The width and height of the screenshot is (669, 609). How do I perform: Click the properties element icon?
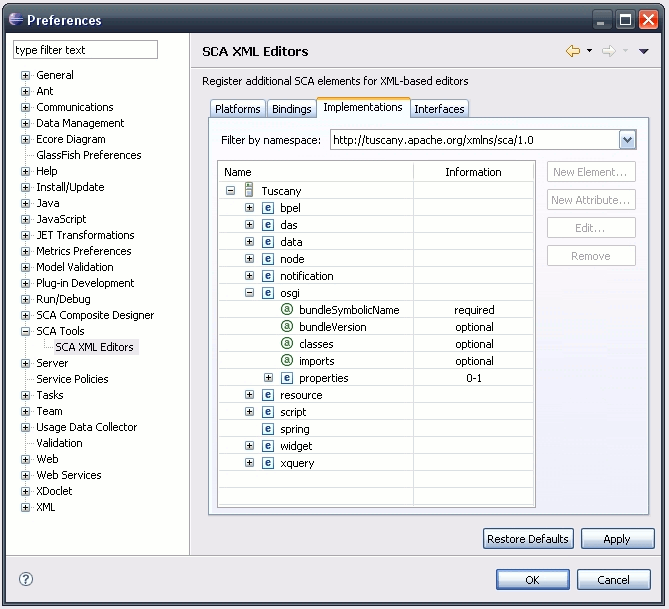coord(287,378)
